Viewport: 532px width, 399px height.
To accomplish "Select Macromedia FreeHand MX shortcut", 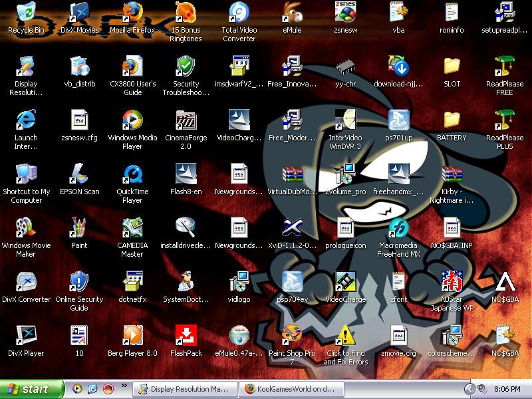I will (x=398, y=227).
